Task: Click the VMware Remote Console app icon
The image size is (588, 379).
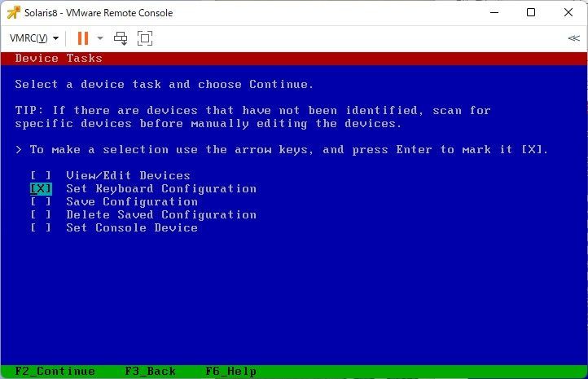Action: [14, 12]
